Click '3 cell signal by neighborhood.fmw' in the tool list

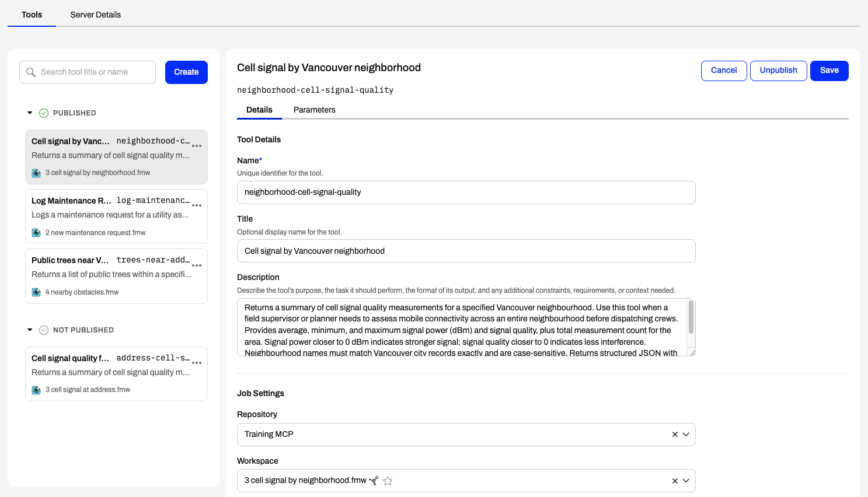(97, 173)
